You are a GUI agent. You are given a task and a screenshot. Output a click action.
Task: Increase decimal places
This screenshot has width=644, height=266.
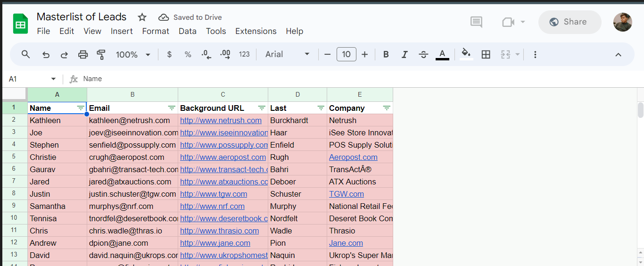point(225,55)
